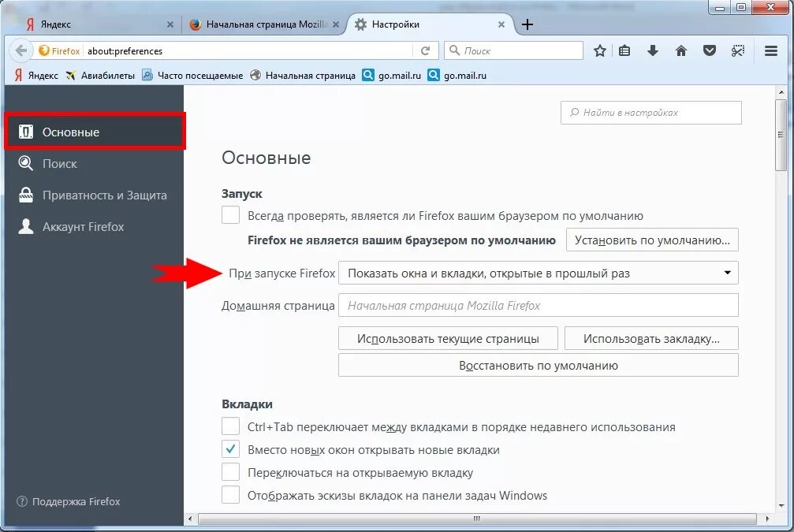Select Основные category in sidebar

(x=95, y=132)
